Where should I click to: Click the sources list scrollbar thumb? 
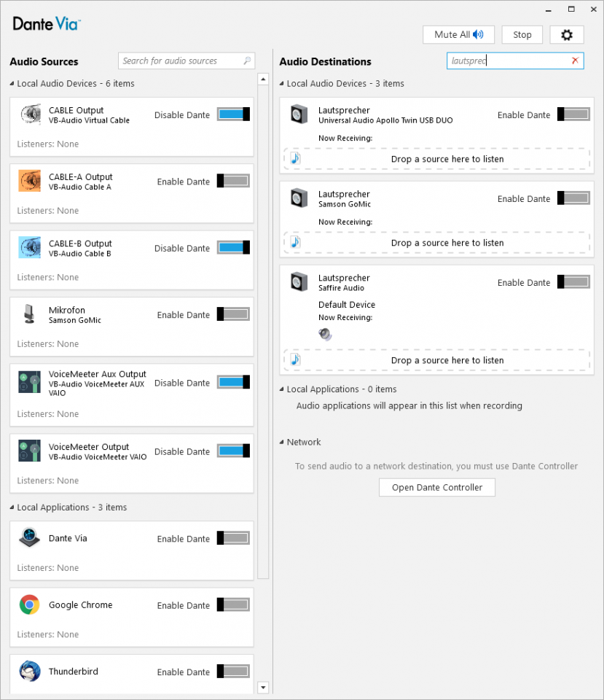[263, 332]
